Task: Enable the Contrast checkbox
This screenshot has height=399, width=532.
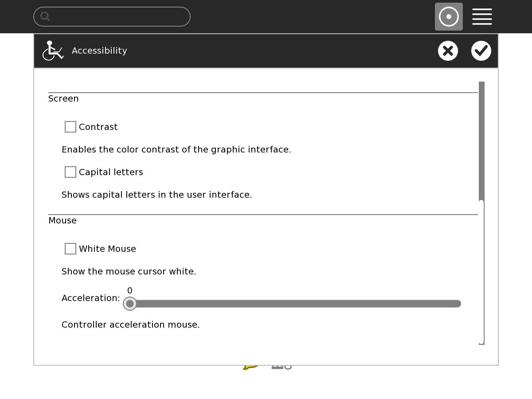Action: [x=70, y=127]
